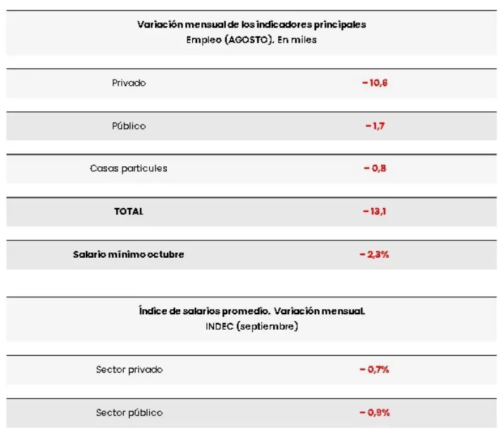Screen dimensions: 504x434
Task: Click the 'En miles' text in the header
Action: point(298,40)
